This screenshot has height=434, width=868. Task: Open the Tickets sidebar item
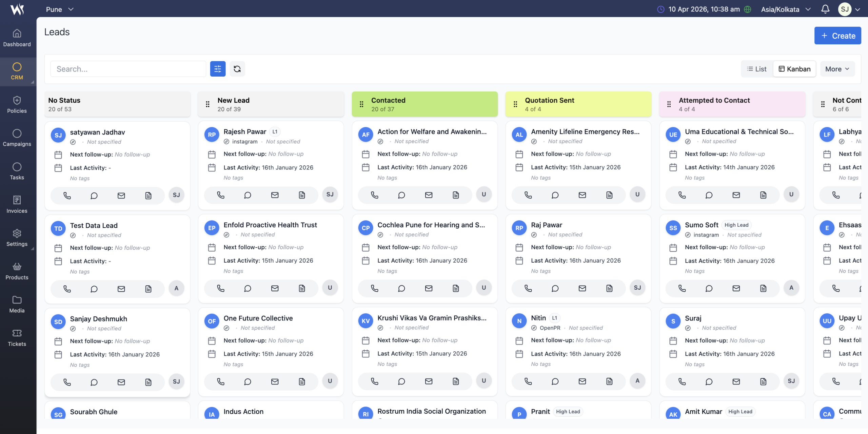coord(17,338)
